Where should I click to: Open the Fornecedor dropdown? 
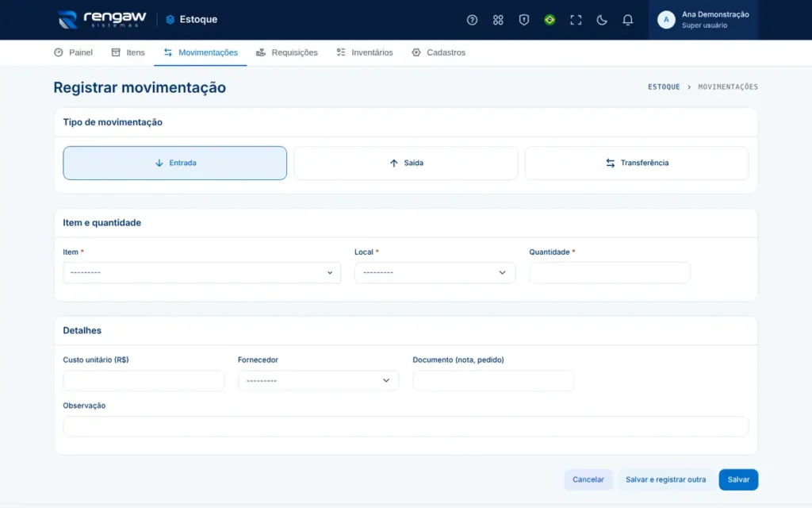[x=319, y=380]
